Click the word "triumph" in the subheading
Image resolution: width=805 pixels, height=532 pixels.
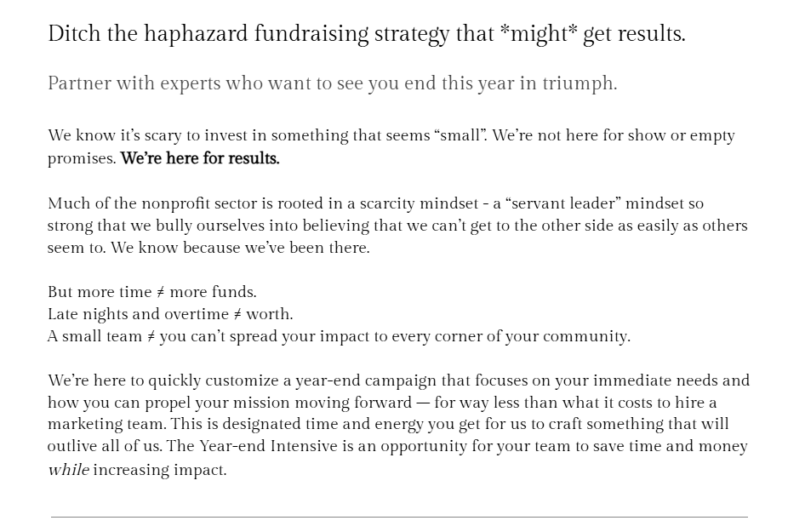[x=577, y=83]
